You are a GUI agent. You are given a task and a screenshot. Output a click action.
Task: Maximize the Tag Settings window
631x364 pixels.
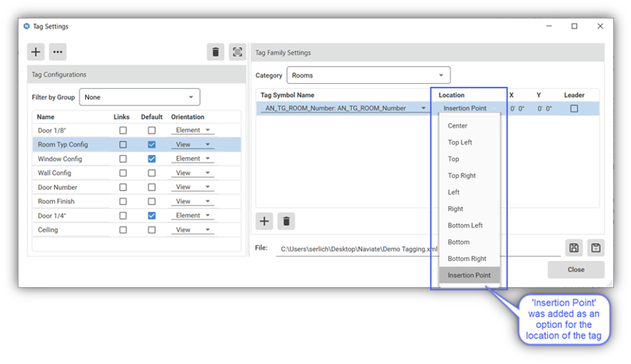pos(575,26)
